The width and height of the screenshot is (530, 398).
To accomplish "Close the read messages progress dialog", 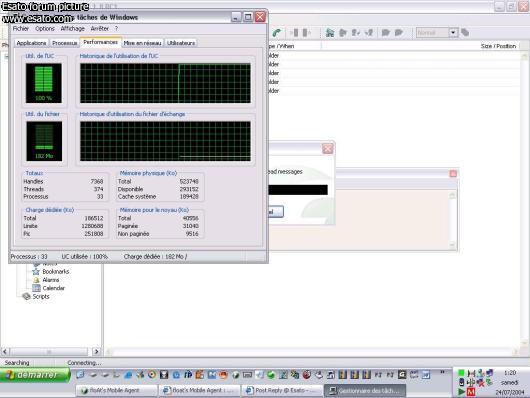I will (328, 149).
